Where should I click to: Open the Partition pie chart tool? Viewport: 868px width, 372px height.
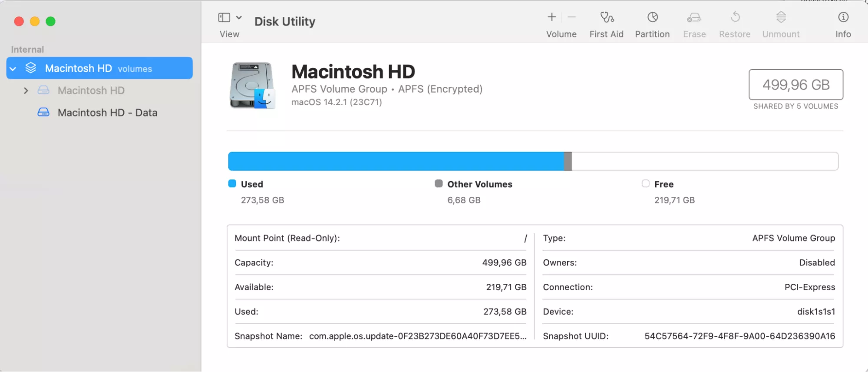click(652, 17)
